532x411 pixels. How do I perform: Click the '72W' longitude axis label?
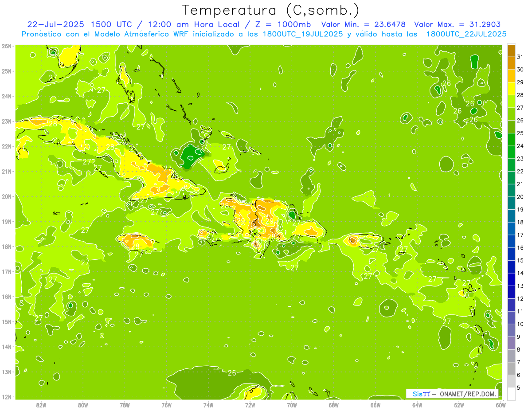(250, 405)
